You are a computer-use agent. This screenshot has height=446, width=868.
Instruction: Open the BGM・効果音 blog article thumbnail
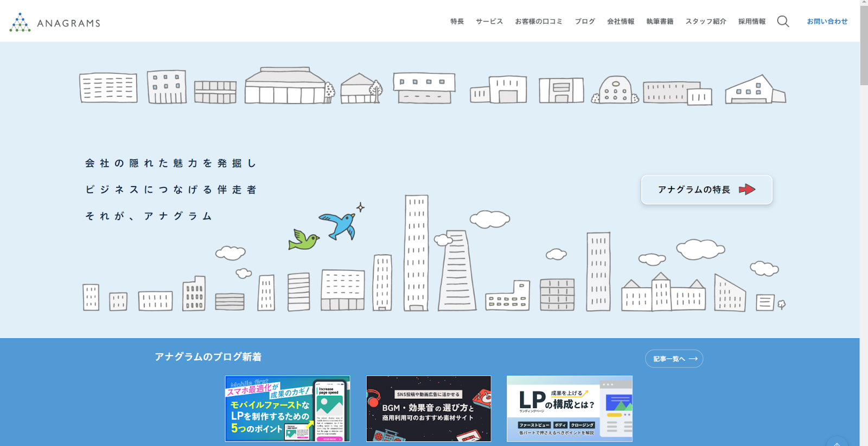coord(429,409)
